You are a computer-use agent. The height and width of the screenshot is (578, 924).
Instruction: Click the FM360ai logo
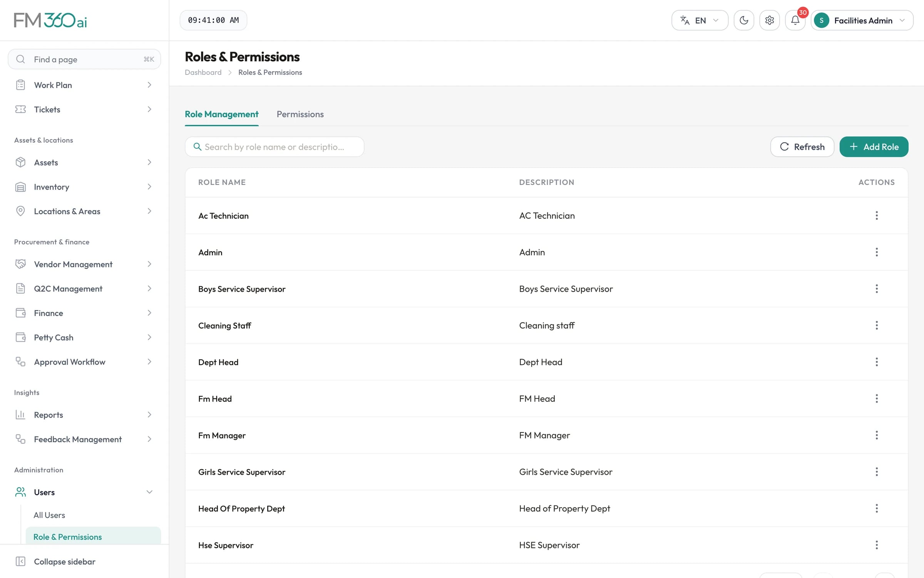[50, 20]
